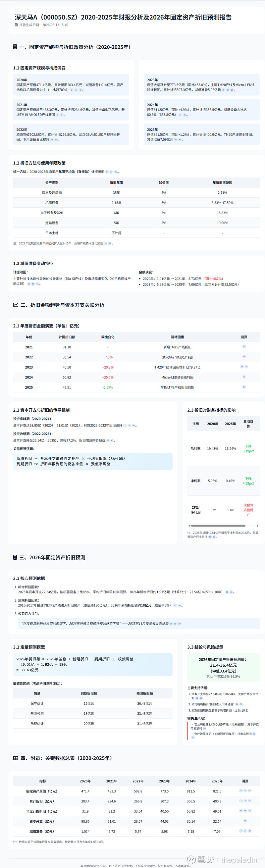Image resolution: width=265 pixels, height=868 pixels.
Task: Click the 98.85 capital expenditure cell for 2020
Action: tap(85, 822)
